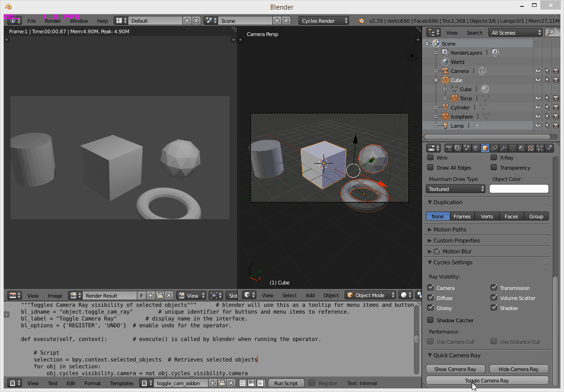Switch render engine from Cycles Render
The image size is (564, 392).
point(324,20)
